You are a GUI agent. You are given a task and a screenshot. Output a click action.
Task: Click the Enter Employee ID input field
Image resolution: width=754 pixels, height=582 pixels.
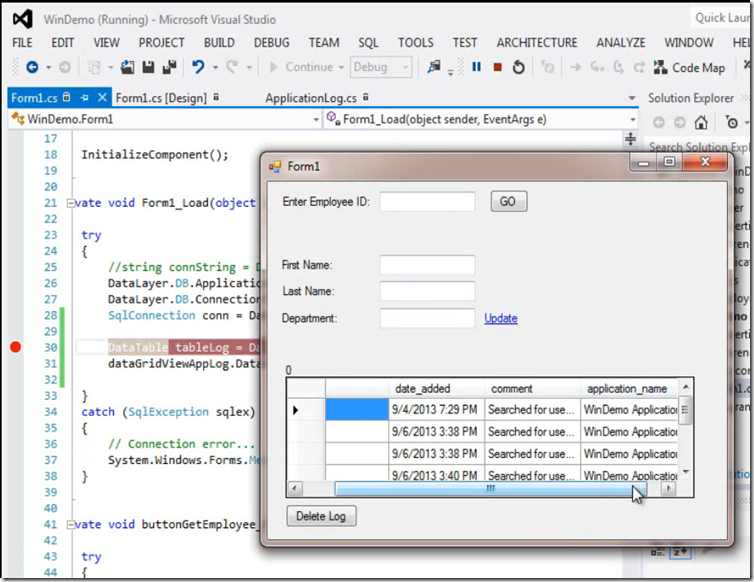(x=427, y=201)
